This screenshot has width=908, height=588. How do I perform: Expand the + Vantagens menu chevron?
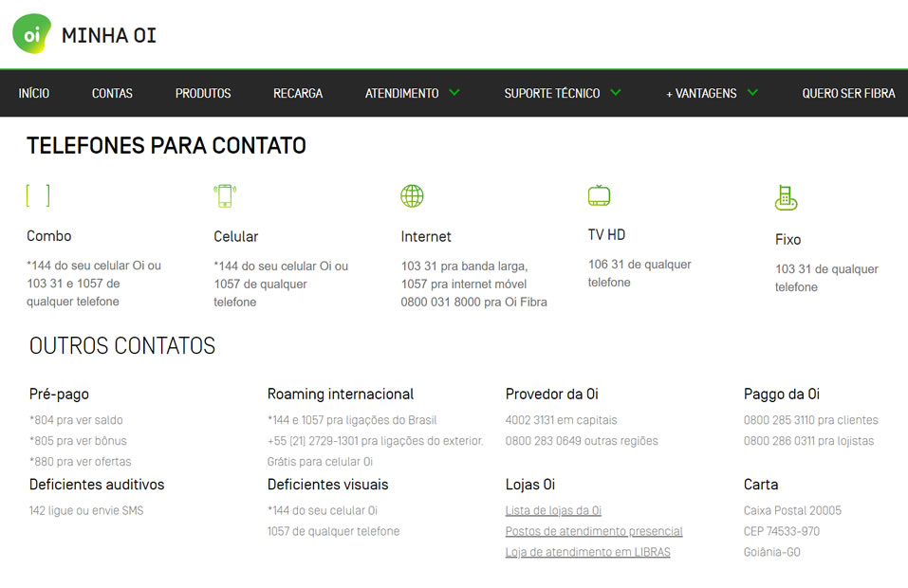[752, 93]
